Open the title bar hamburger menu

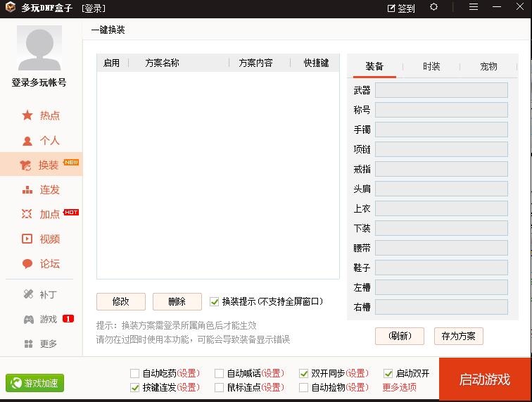pos(474,7)
